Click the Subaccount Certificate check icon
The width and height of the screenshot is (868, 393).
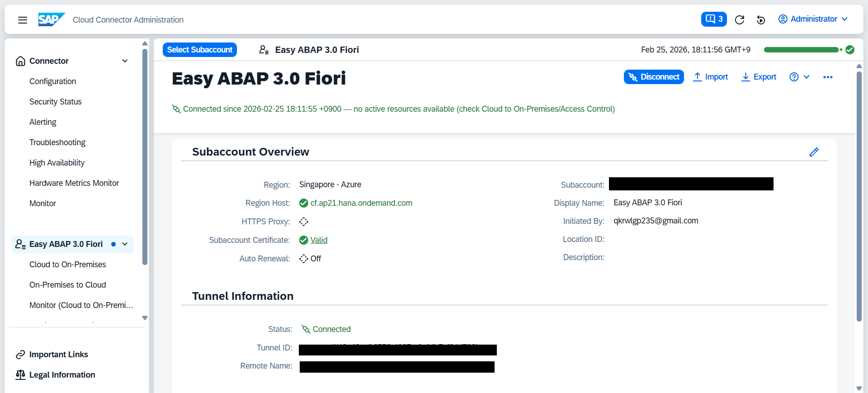click(x=304, y=240)
